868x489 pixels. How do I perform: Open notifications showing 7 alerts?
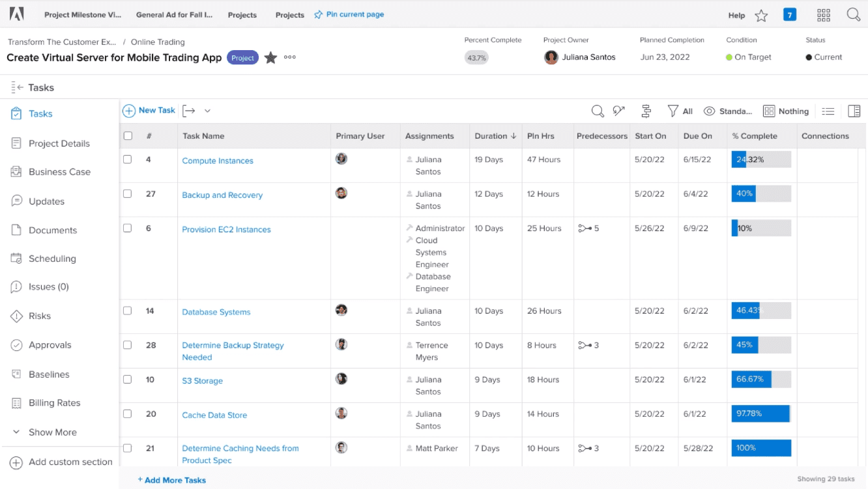790,14
